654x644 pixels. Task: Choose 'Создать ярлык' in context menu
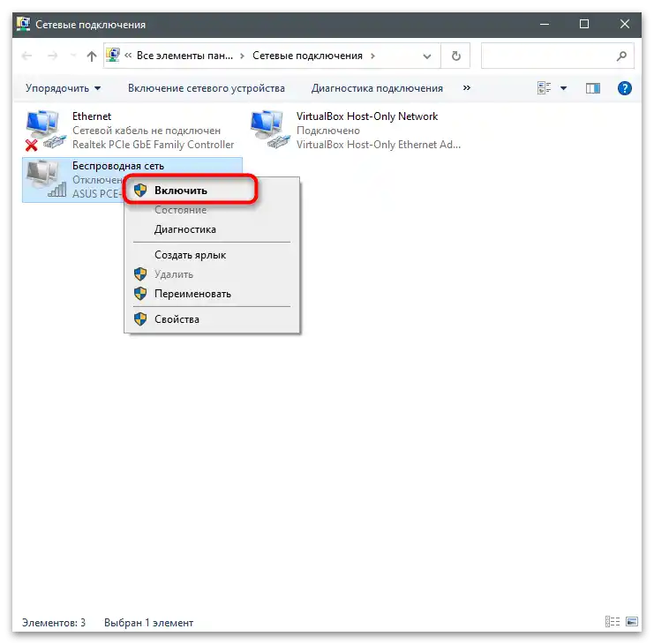pos(212,255)
